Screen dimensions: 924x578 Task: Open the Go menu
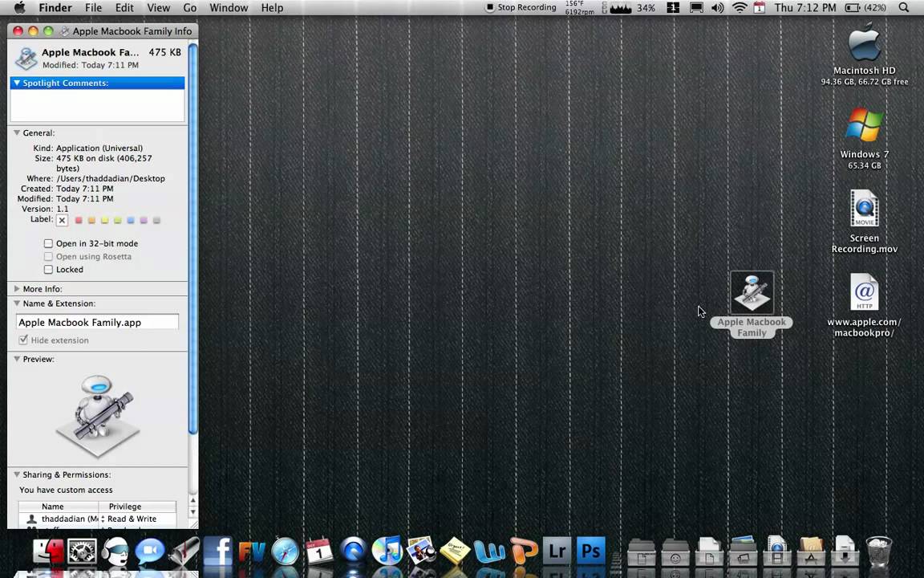[190, 8]
